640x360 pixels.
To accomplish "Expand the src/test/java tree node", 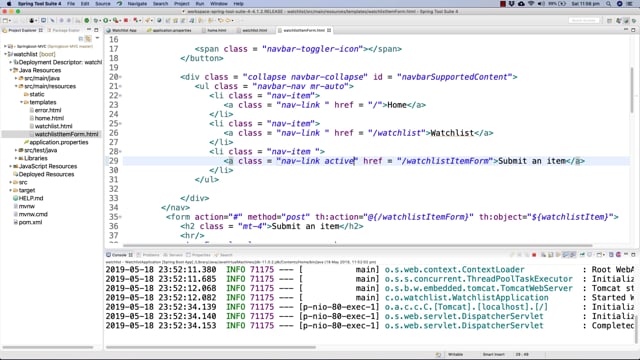I will [x=16, y=150].
